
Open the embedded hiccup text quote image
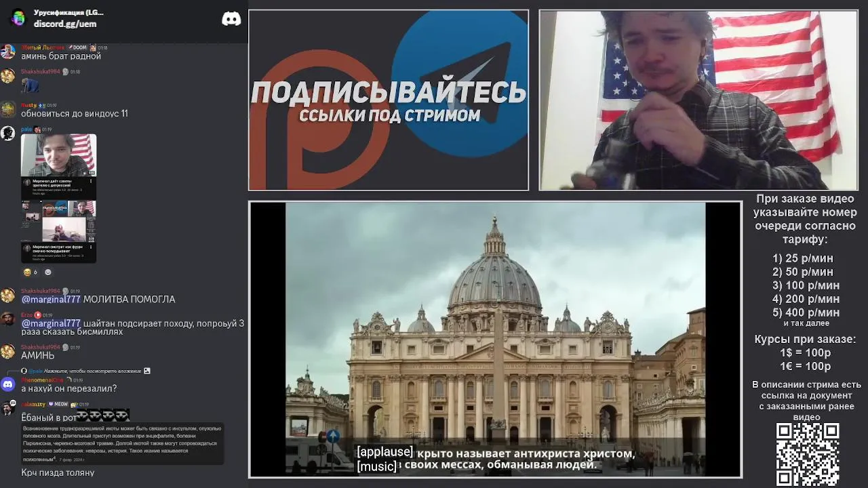click(x=122, y=445)
